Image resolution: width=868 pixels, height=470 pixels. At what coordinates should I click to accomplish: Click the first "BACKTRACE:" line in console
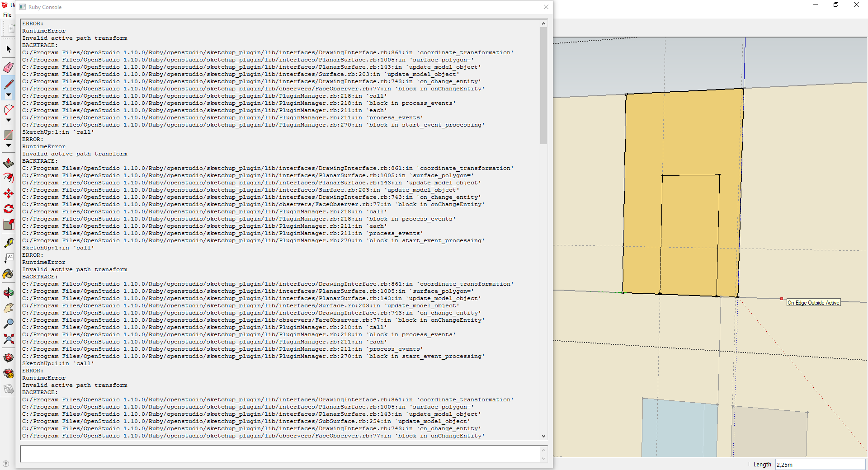pos(40,45)
